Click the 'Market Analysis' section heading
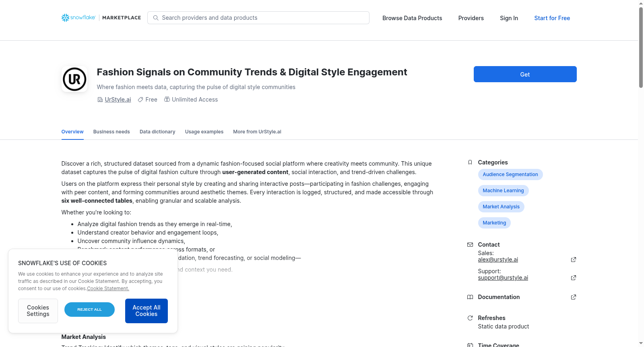This screenshot has height=347, width=644. pos(83,337)
